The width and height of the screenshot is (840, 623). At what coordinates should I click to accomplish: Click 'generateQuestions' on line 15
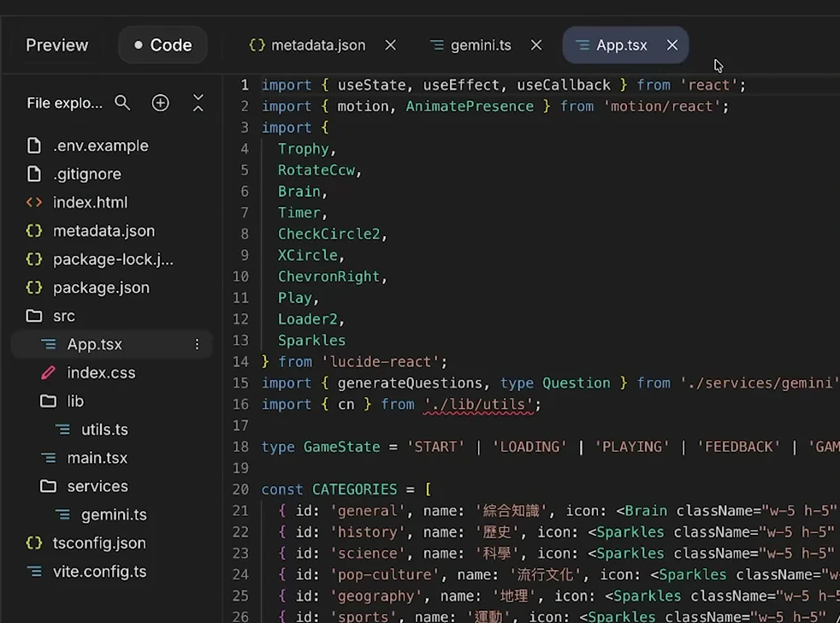coord(410,383)
